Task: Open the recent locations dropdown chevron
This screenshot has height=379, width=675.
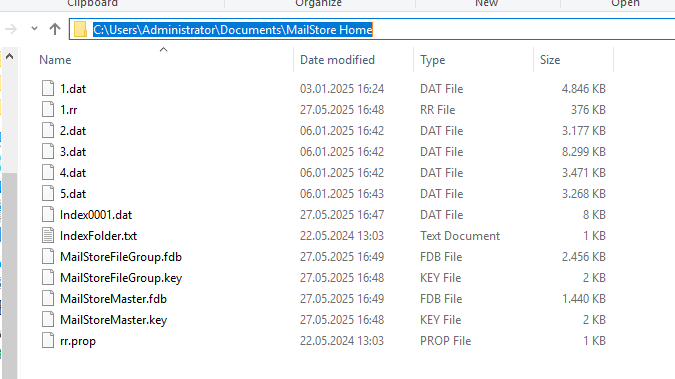Action: pos(34,29)
